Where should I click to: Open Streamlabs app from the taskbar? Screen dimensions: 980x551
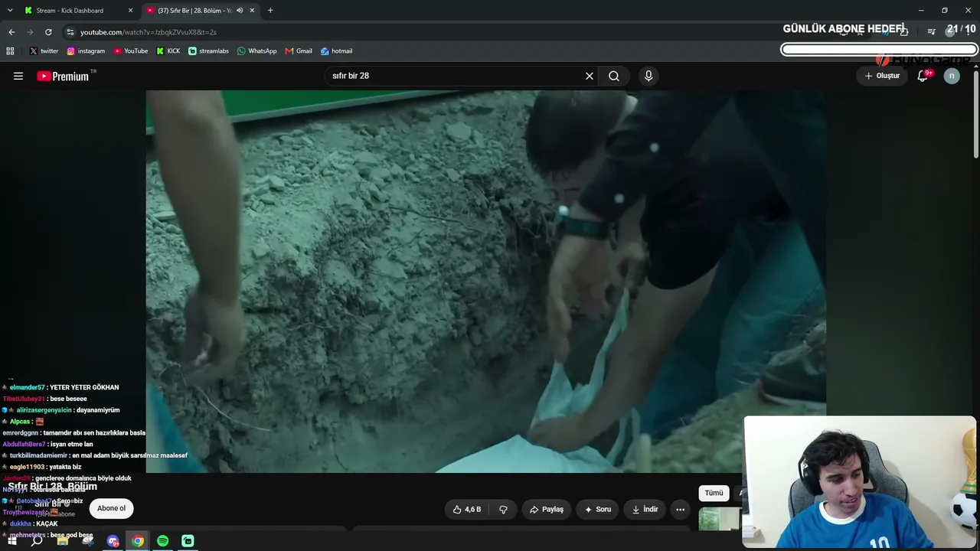tap(188, 541)
